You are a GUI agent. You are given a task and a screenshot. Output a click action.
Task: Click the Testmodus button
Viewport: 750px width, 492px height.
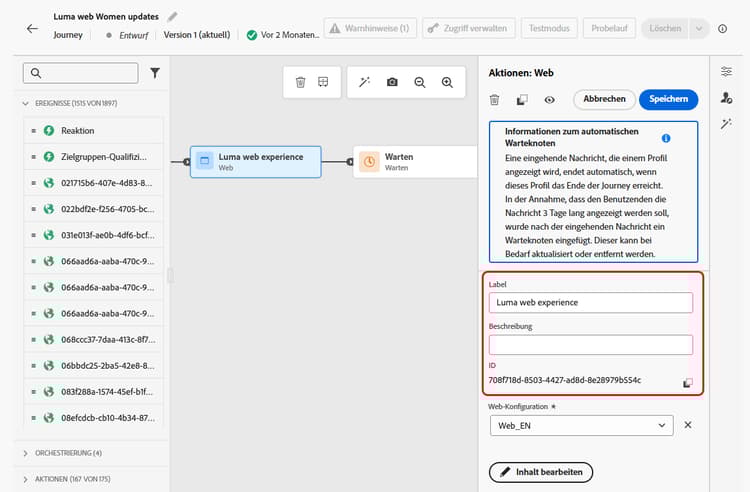549,28
